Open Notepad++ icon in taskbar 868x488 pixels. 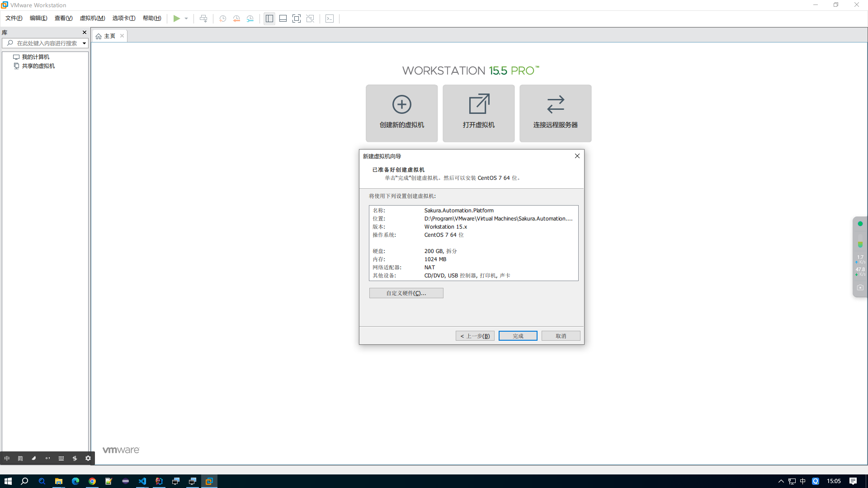point(109,481)
